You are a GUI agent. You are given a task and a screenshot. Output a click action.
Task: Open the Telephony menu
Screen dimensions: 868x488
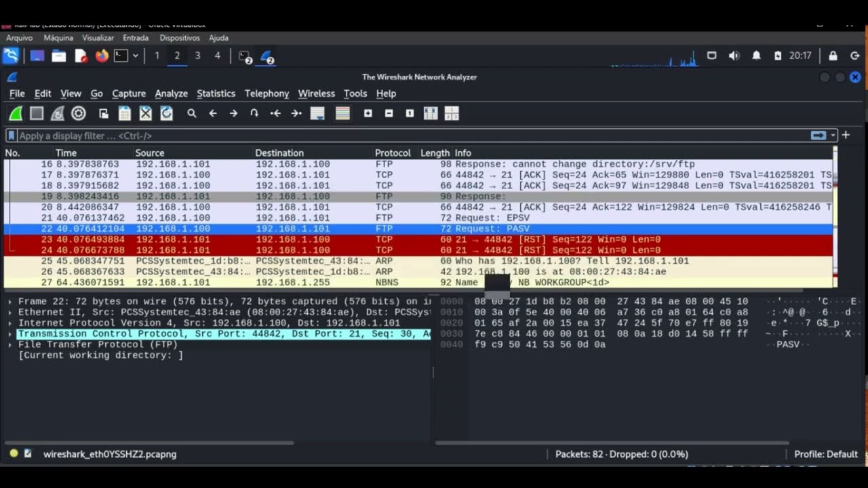pos(267,94)
